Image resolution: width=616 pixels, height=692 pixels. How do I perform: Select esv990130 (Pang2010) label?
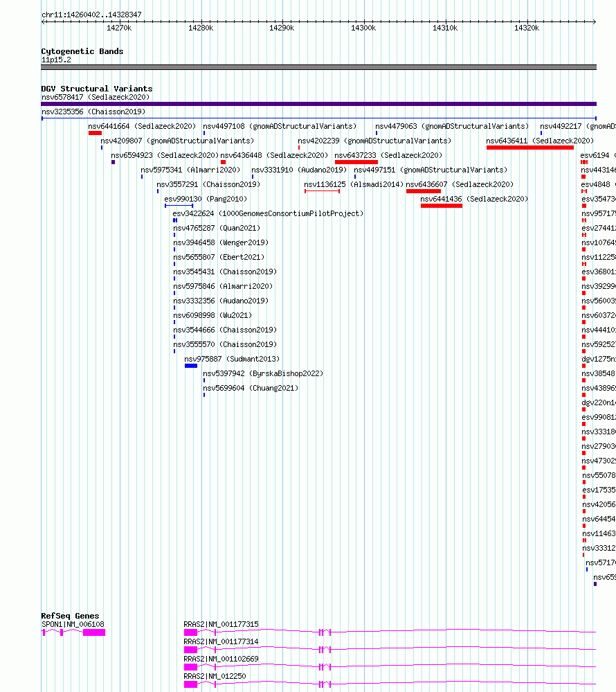(206, 199)
